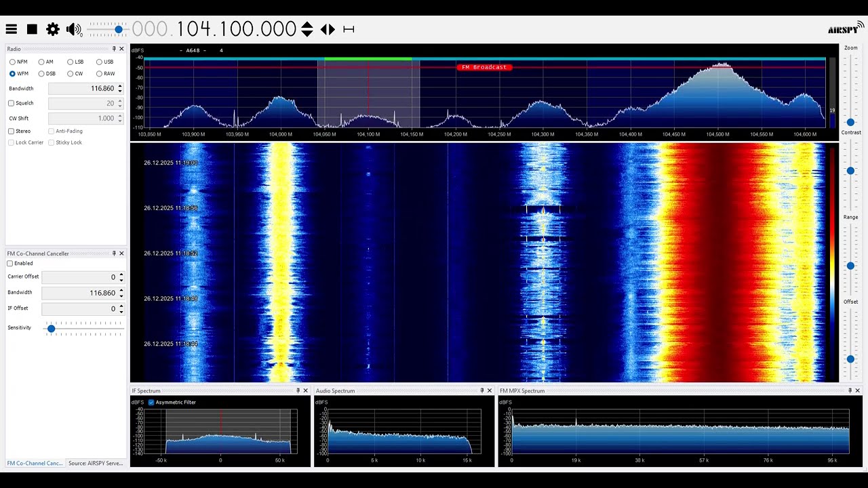
Task: Step the Radio Bandwidth spinner arrows
Action: 120,88
